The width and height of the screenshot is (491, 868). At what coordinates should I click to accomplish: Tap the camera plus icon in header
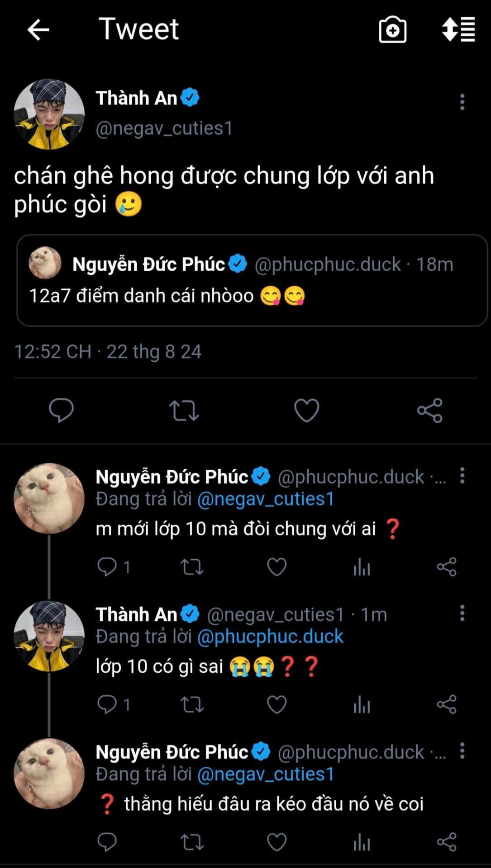click(x=392, y=30)
